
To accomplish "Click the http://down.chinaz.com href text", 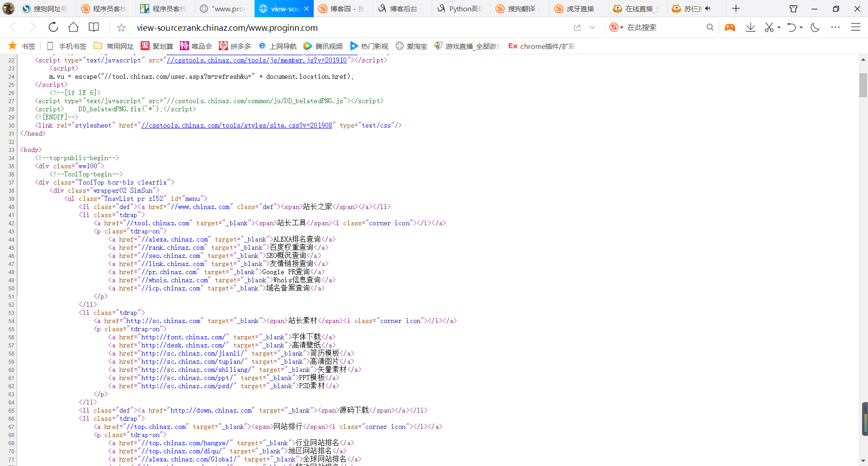I will pos(211,410).
